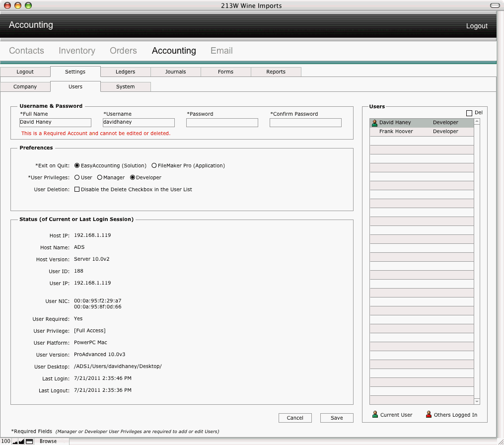The image size is (504, 445).
Task: Click Logout in the top header
Action: (x=477, y=26)
